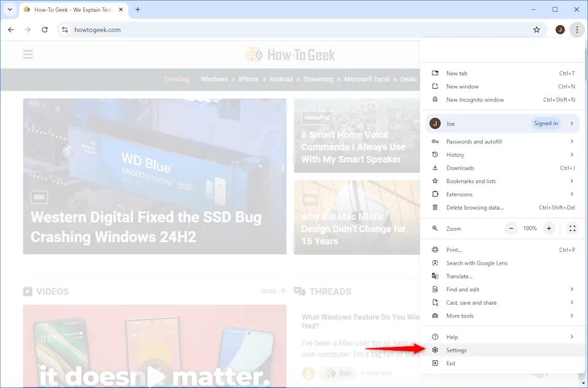Open the site hamburger menu
This screenshot has width=588, height=388.
(28, 55)
